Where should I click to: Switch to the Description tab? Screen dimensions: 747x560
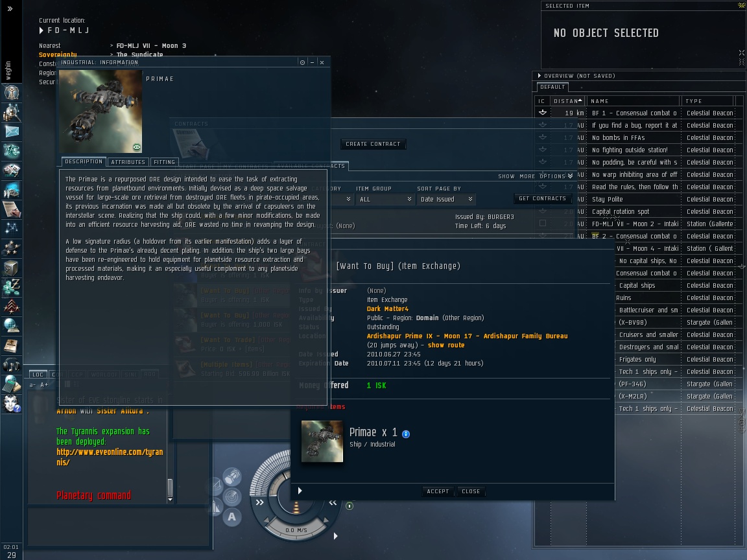coord(84,162)
